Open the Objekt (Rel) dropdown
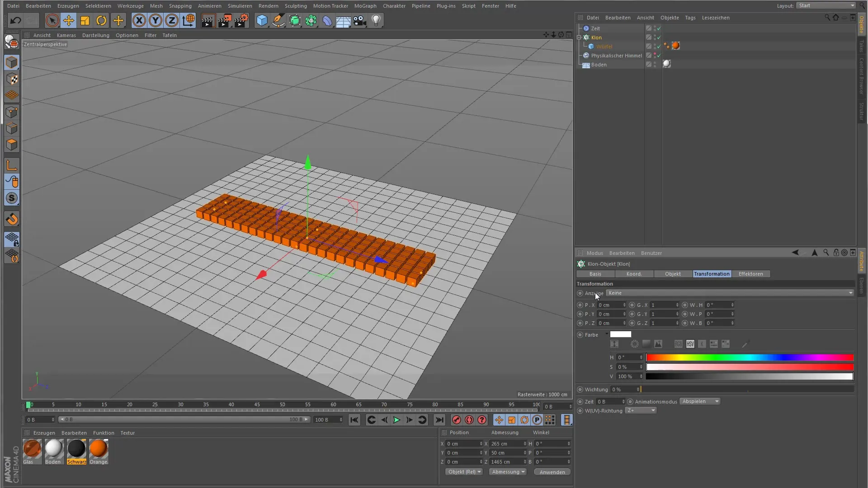Screen dimensions: 868x488 pyautogui.click(x=464, y=472)
